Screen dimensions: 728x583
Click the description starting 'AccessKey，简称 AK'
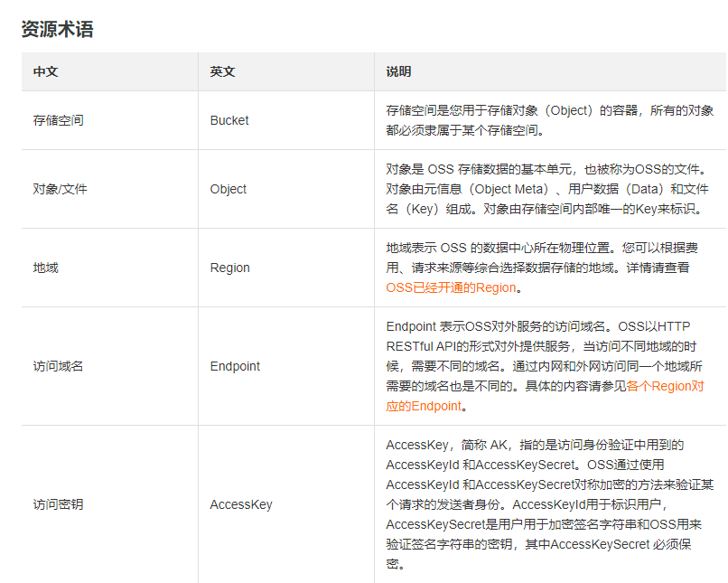pyautogui.click(x=550, y=504)
